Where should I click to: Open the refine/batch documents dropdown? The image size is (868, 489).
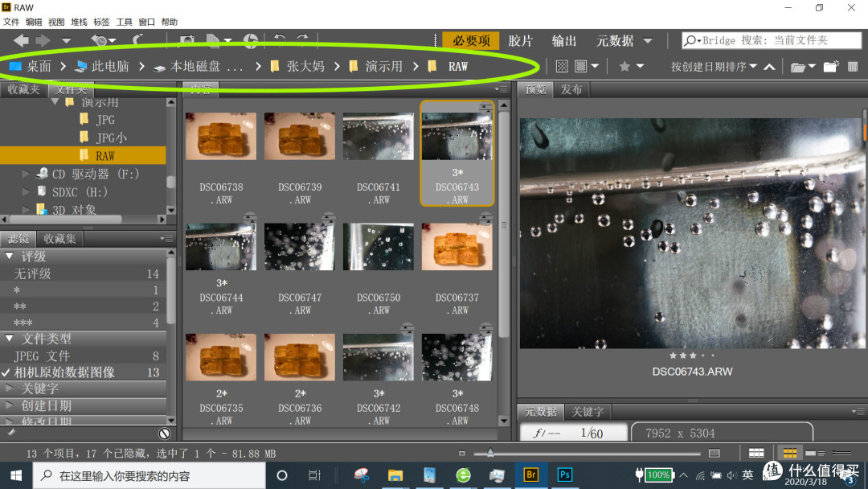[x=219, y=40]
